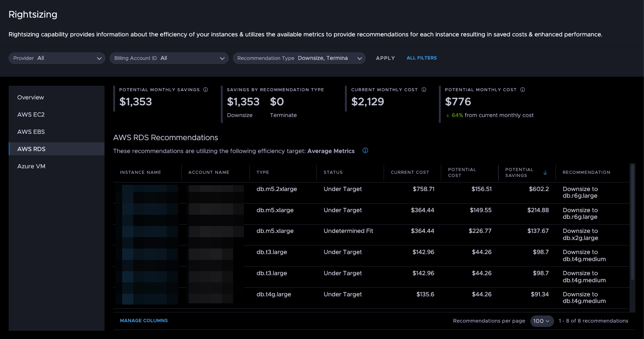644x339 pixels.
Task: Select AWS RDS in the sidebar
Action: point(56,149)
